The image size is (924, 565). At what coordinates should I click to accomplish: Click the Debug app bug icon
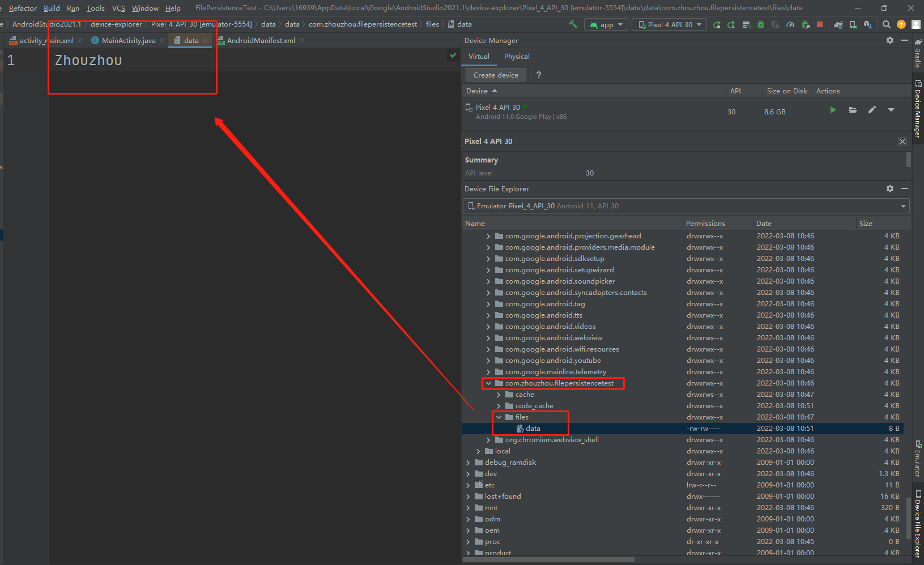click(761, 24)
